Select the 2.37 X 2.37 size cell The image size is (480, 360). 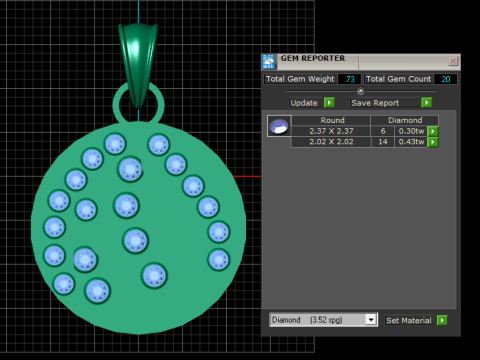click(x=331, y=131)
